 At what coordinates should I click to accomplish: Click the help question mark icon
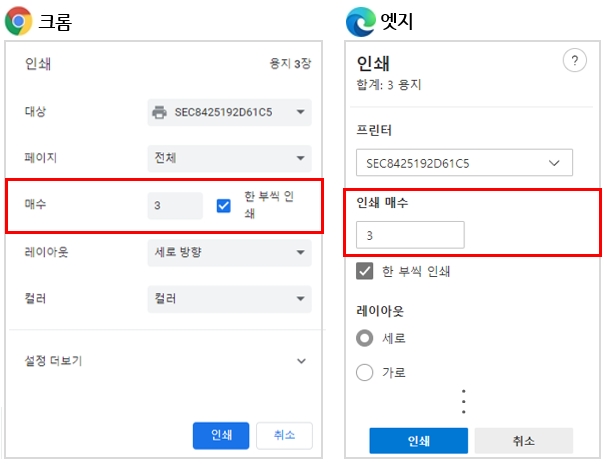(x=574, y=62)
